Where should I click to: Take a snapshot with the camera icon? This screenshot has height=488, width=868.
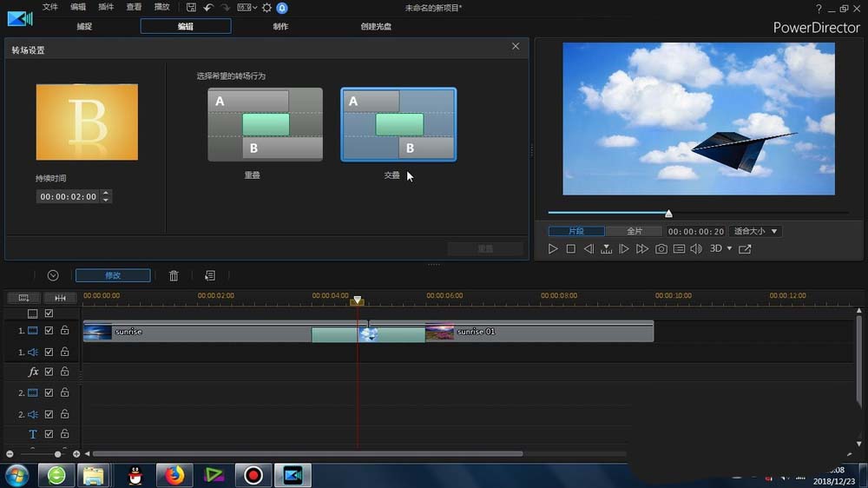(661, 249)
